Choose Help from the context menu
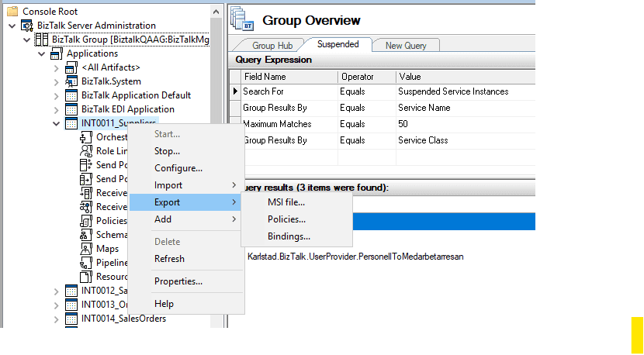Image resolution: width=644 pixels, height=355 pixels. (186, 304)
